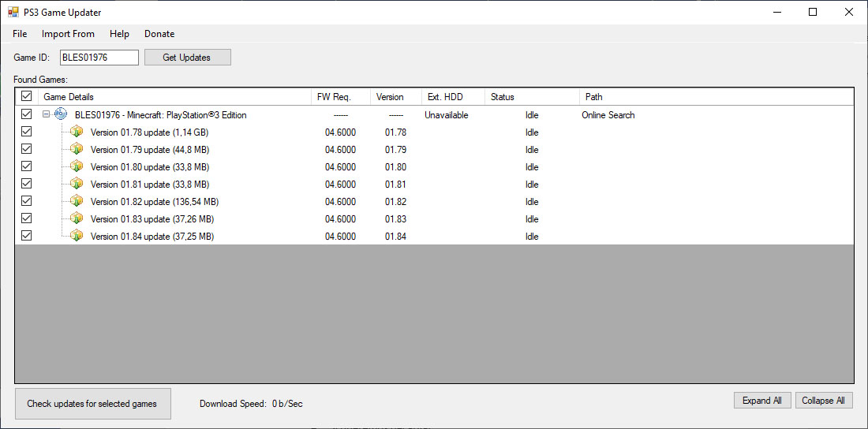
Task: Click the PS3 Game Updater title bar icon
Action: click(13, 12)
